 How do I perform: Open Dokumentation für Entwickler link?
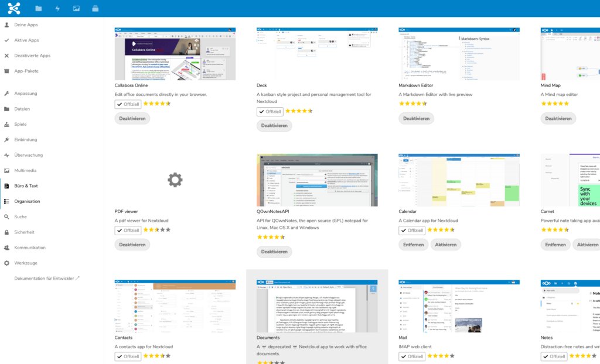pos(47,279)
